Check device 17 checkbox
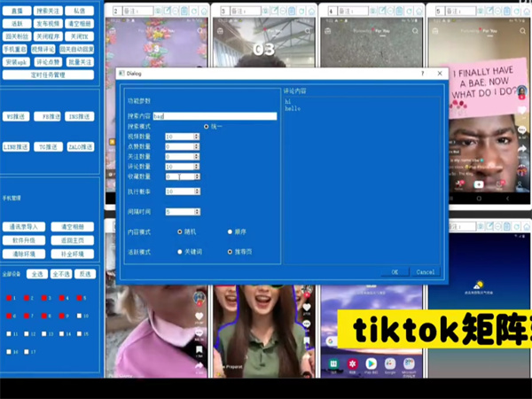The width and height of the screenshot is (532, 399). pos(27,352)
